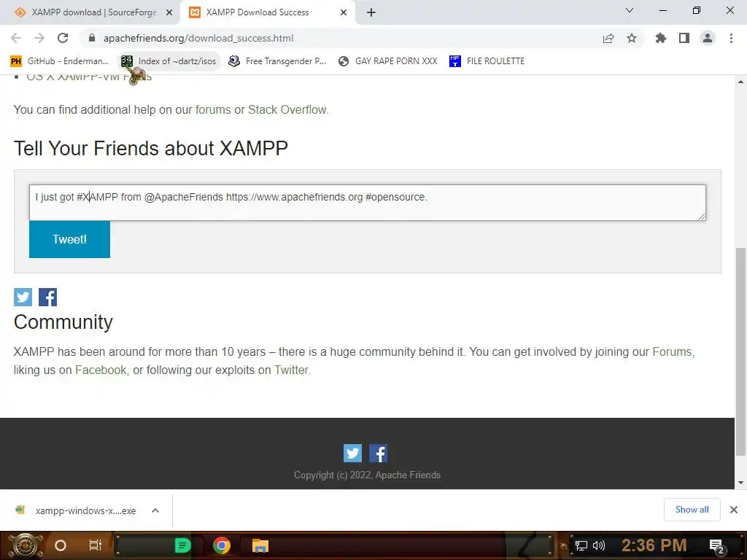Open Cortana circle on taskbar
747x560 pixels.
click(x=61, y=545)
